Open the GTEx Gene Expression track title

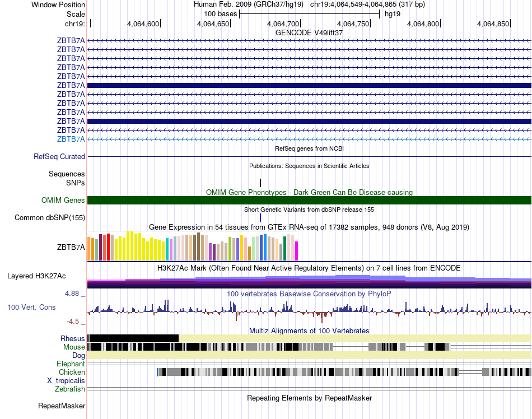(309, 227)
